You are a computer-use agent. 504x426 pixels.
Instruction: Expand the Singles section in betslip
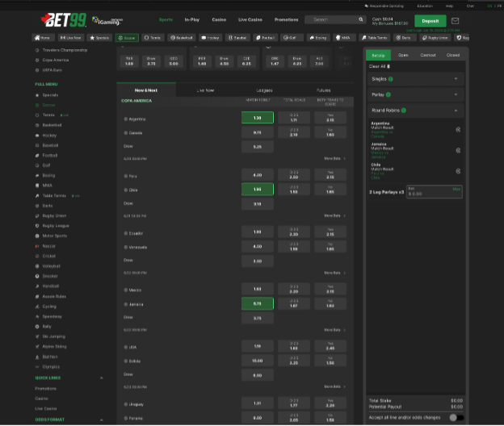(414, 79)
